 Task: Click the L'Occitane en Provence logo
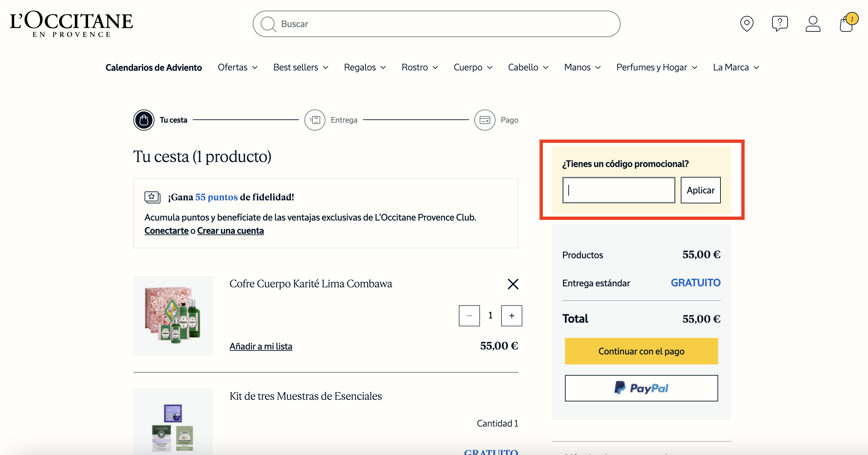click(x=71, y=23)
